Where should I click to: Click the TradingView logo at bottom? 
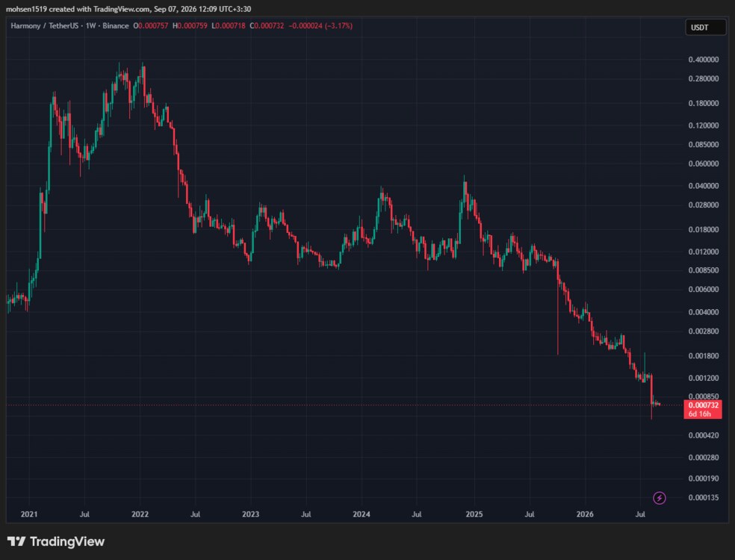56,542
